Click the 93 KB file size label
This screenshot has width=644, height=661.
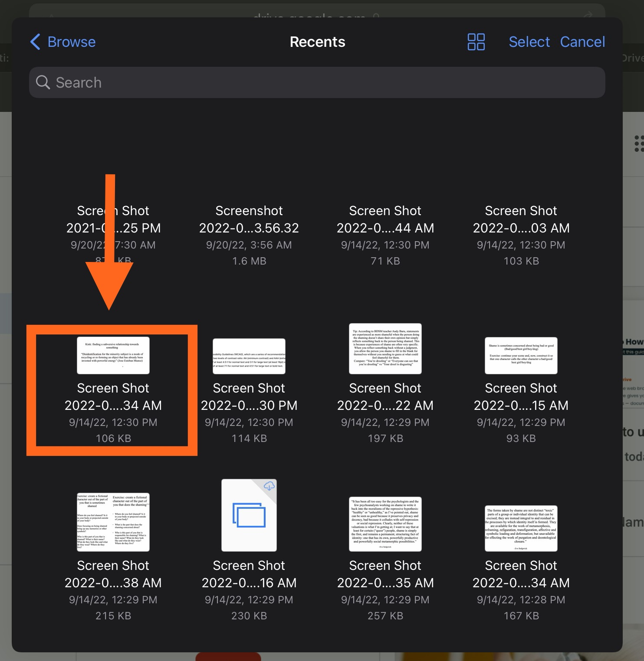coord(521,438)
